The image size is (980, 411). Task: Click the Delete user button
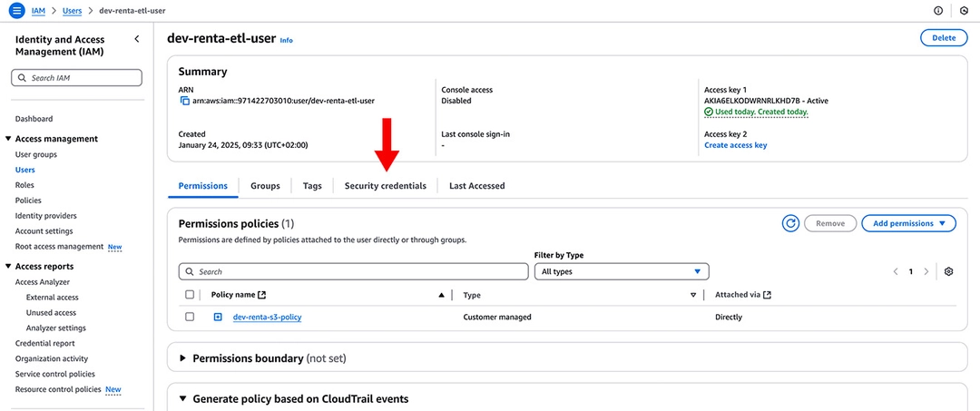(x=944, y=37)
